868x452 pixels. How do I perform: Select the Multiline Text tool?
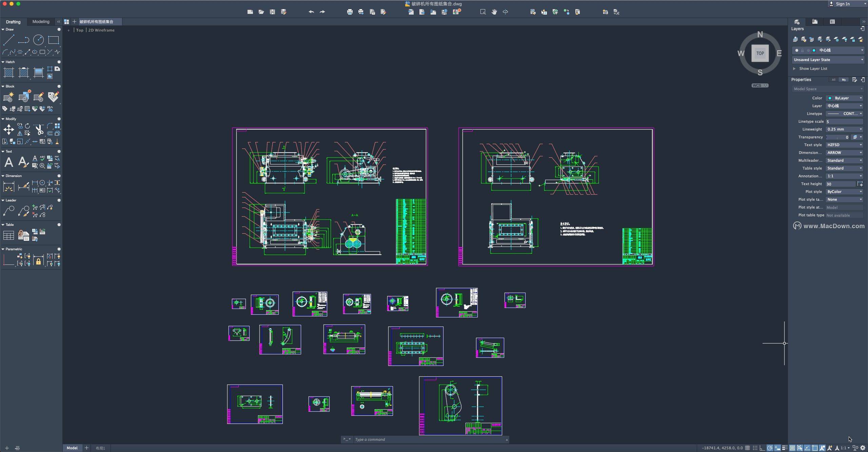tap(8, 162)
